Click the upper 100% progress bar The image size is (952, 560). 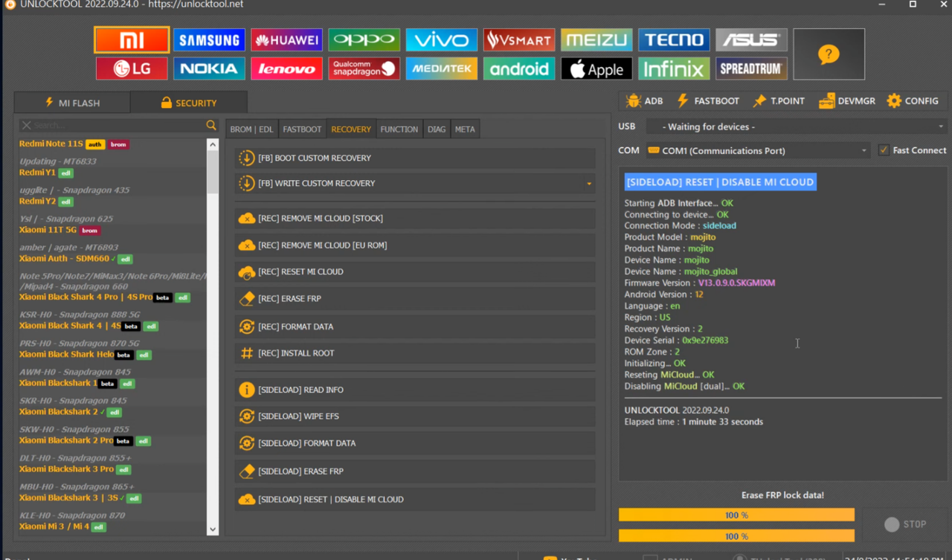(736, 515)
